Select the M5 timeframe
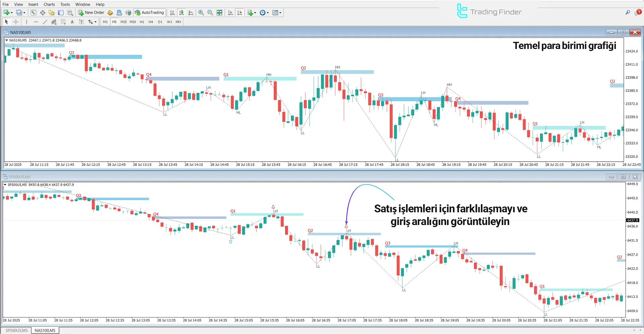This screenshot has width=644, height=334. (x=114, y=22)
